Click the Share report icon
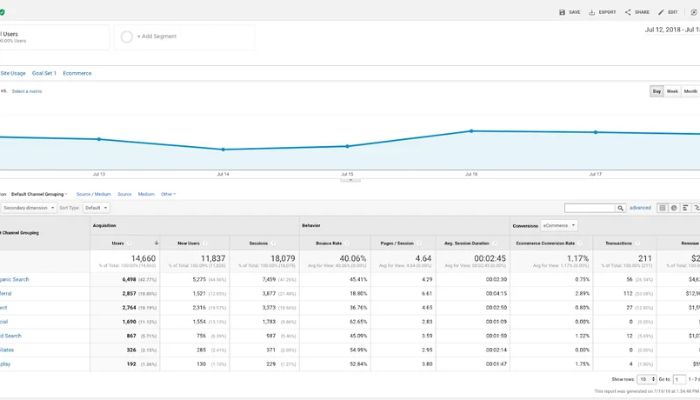 click(628, 12)
